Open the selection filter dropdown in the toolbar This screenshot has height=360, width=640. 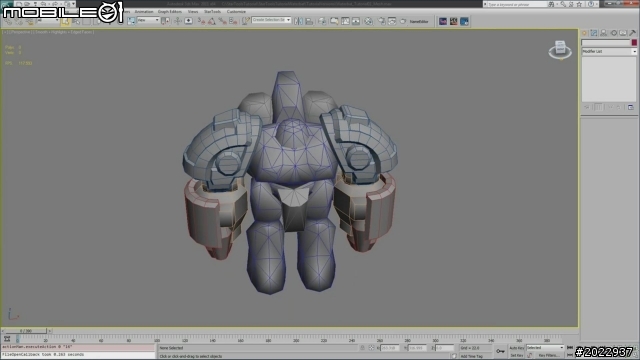coord(48,20)
